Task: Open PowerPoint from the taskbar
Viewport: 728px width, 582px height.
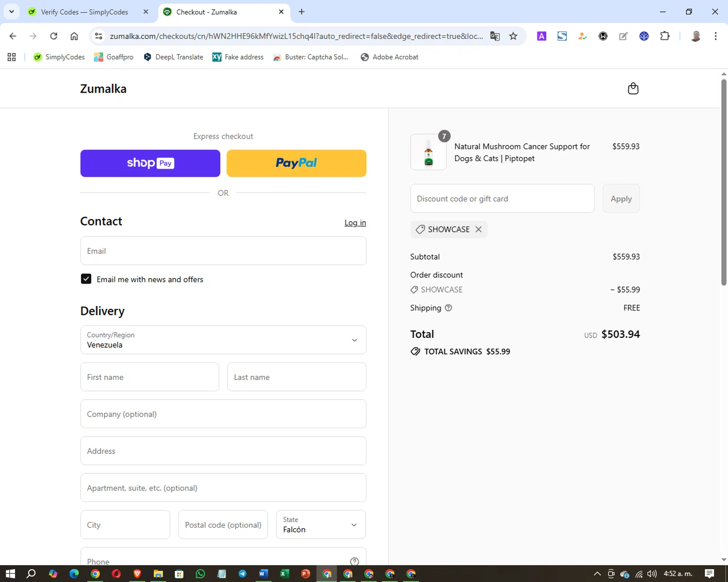Action: pyautogui.click(x=306, y=574)
